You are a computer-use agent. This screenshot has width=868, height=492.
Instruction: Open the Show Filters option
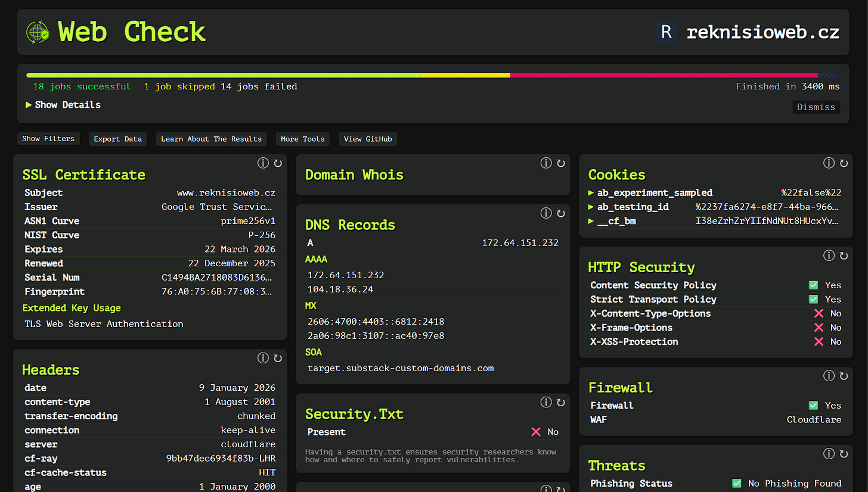pyautogui.click(x=48, y=139)
